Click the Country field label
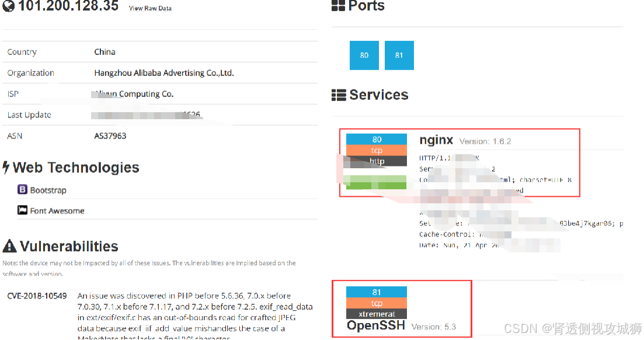This screenshot has height=340, width=644. [22, 52]
